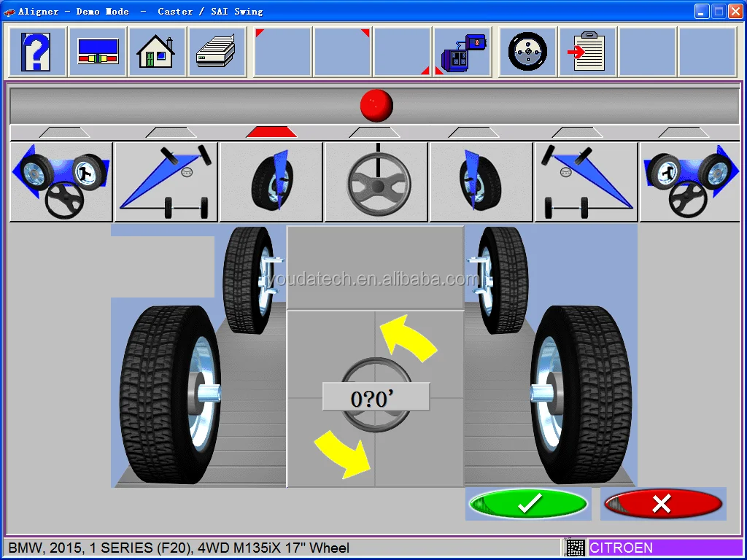This screenshot has width=747, height=560.
Task: Click the red active step indicator tab
Action: 271,132
